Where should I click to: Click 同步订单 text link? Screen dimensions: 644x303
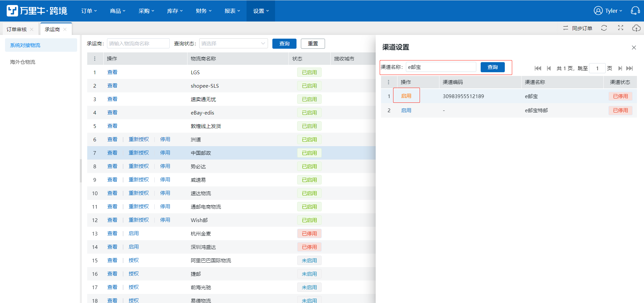[582, 28]
